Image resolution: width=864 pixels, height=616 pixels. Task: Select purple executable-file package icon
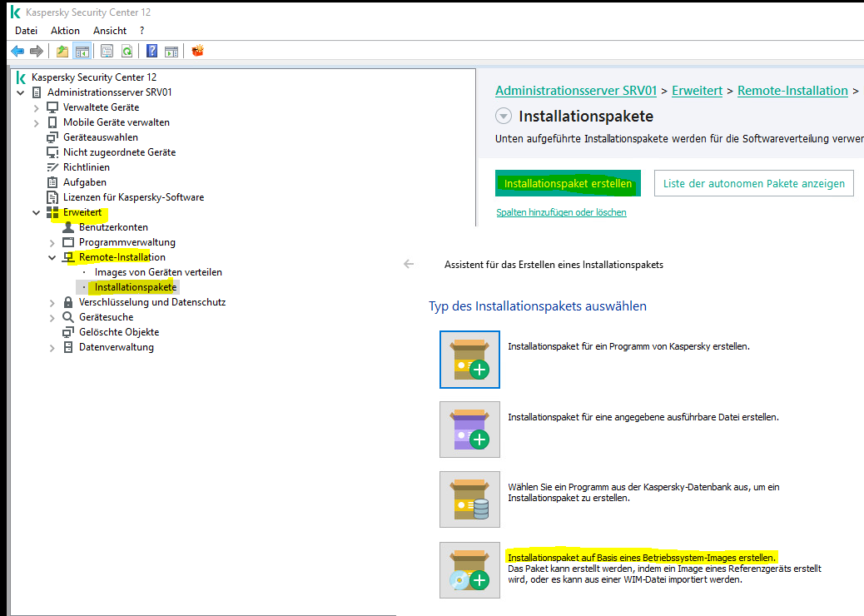pyautogui.click(x=469, y=430)
